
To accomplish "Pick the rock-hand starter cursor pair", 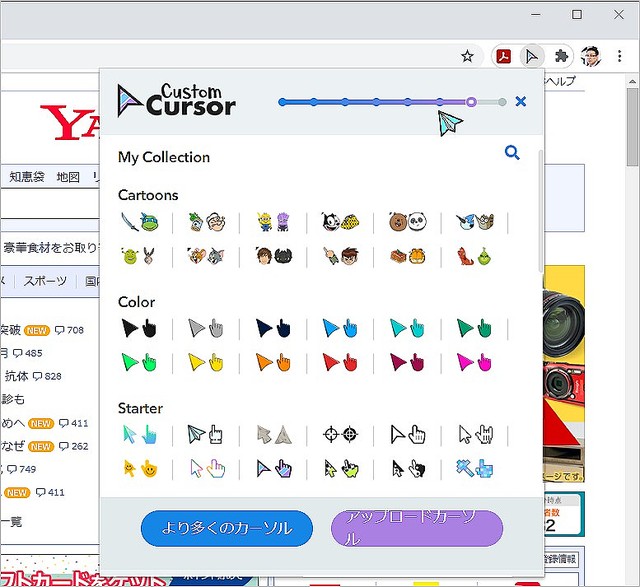I will pos(476,435).
